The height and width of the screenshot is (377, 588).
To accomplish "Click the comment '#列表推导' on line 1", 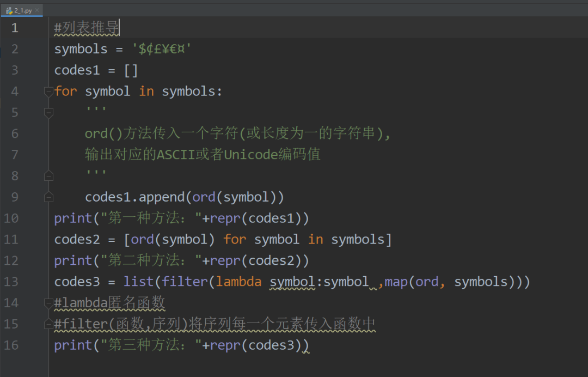I will click(87, 28).
